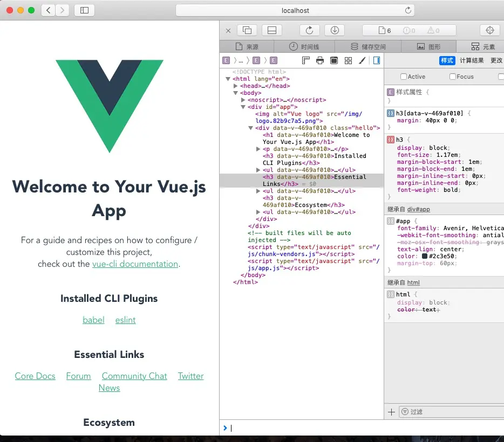Click the red h3 user-agent rule icon
504x442 pixels.
pyautogui.click(x=391, y=140)
